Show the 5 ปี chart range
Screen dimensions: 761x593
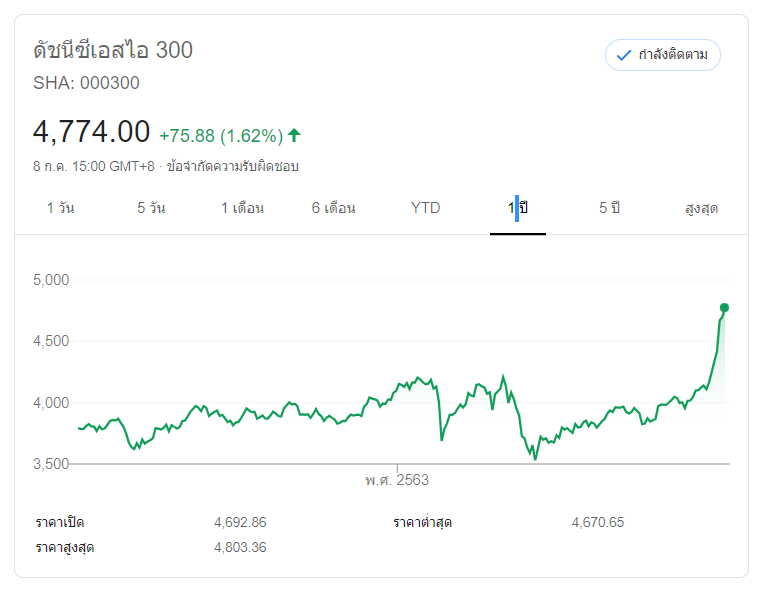click(609, 208)
